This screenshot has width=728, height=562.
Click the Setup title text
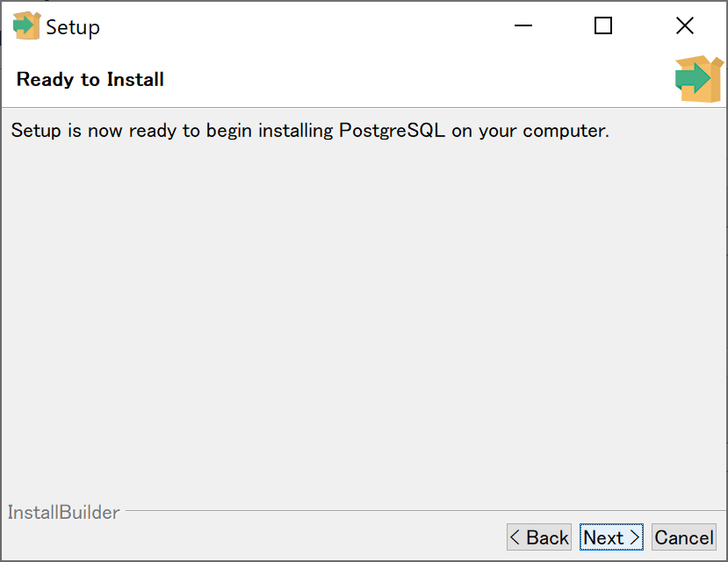pos(75,26)
